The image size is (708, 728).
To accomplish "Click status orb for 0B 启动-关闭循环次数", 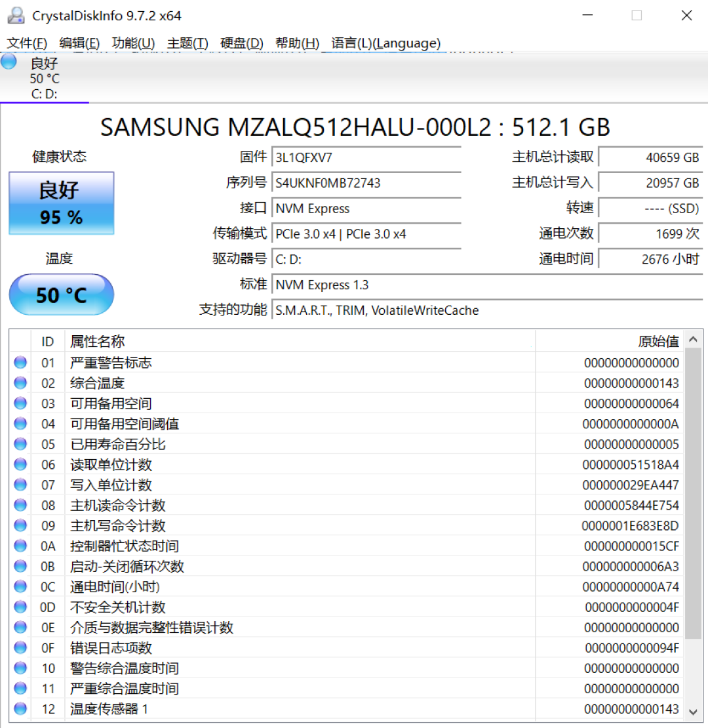I will (20, 566).
